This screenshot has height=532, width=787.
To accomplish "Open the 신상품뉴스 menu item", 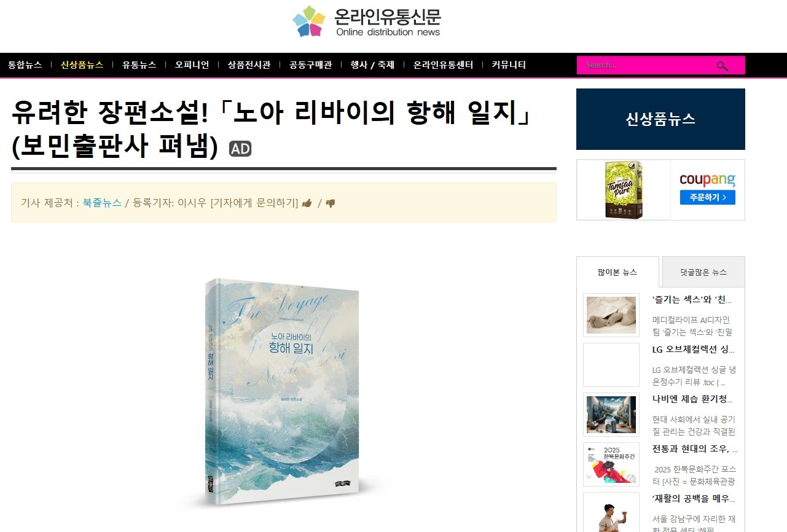I will click(82, 65).
